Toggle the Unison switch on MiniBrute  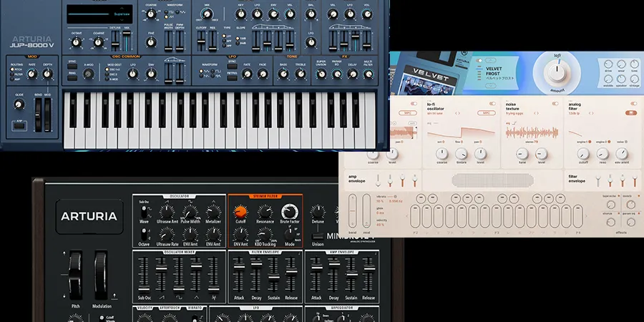pos(318,236)
